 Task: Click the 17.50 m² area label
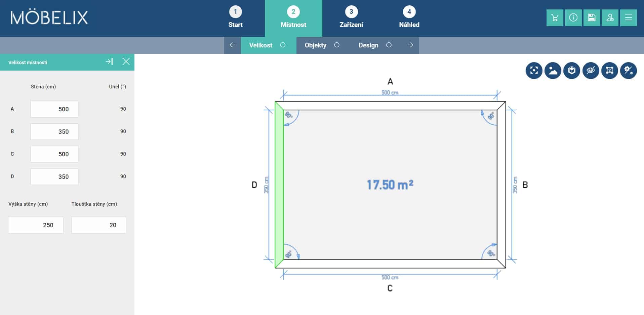390,185
